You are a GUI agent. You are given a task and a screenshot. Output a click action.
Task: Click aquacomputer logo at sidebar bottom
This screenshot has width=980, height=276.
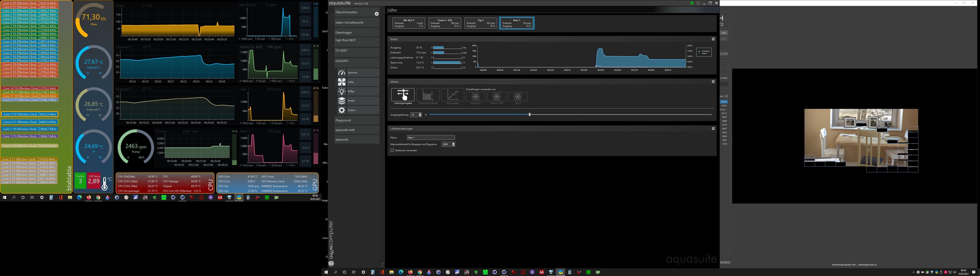tap(331, 263)
